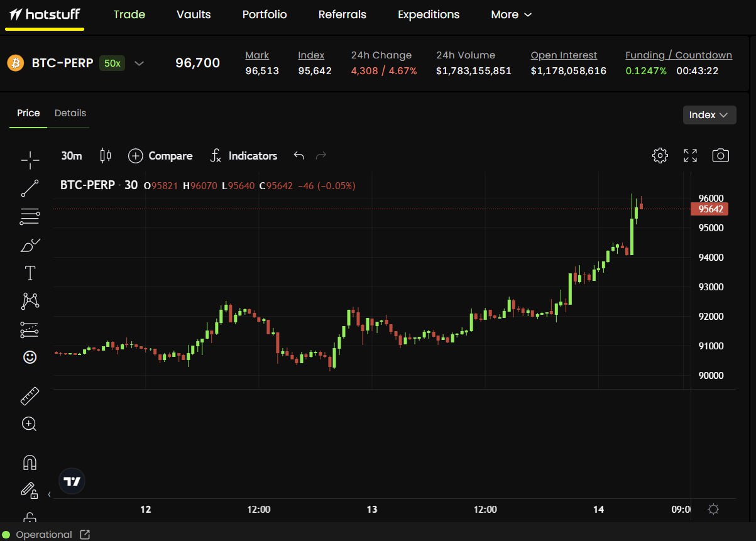The image size is (756, 541).
Task: Change the 30m chart time interval
Action: pos(72,156)
